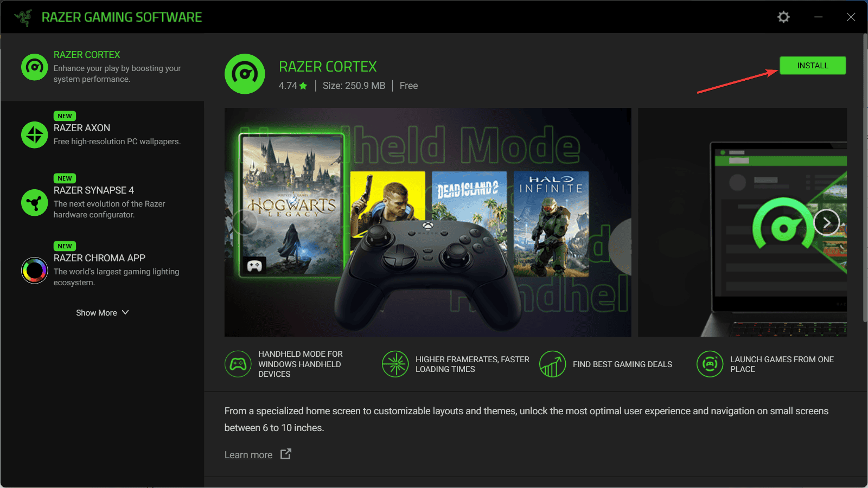
Task: Click the Hogwarts Legacy game cover
Action: point(291,205)
